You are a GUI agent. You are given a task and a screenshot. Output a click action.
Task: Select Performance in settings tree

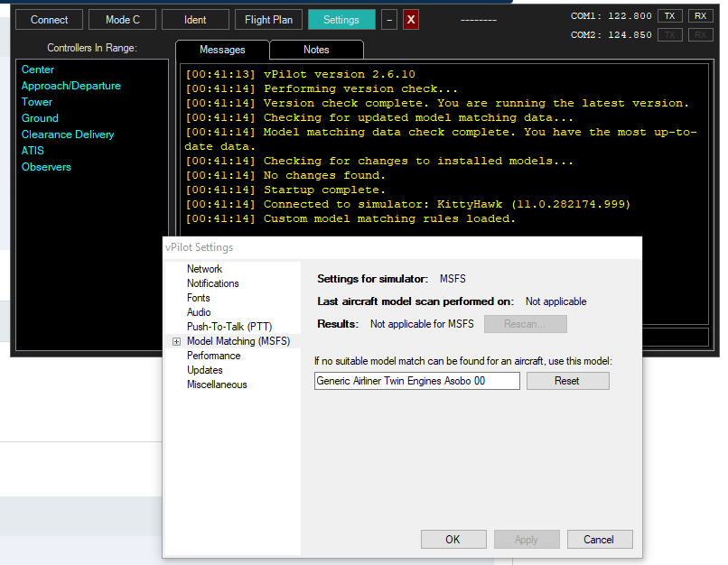click(x=213, y=356)
